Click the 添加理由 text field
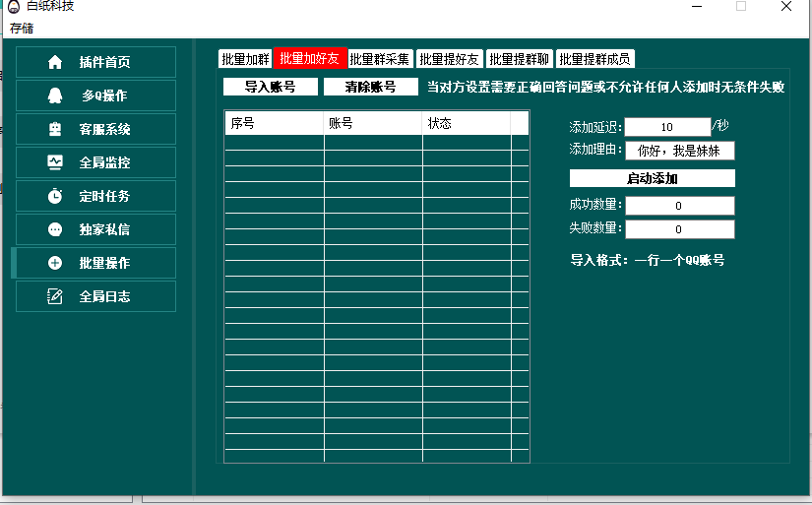 coord(679,152)
